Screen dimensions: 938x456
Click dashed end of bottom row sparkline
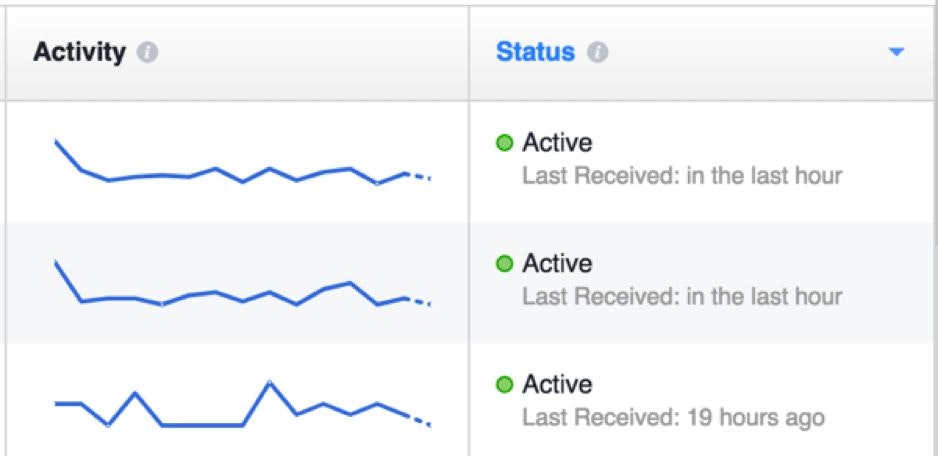pyautogui.click(x=420, y=421)
